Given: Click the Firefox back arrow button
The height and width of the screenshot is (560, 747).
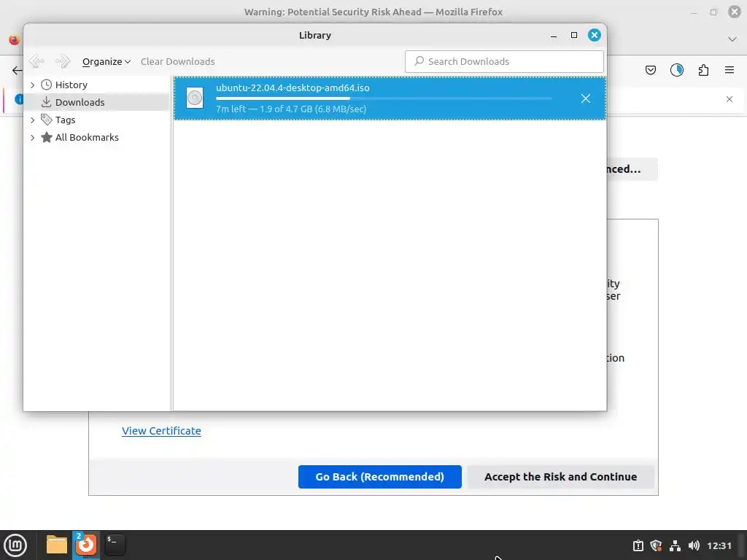Looking at the screenshot, I should tap(17, 71).
